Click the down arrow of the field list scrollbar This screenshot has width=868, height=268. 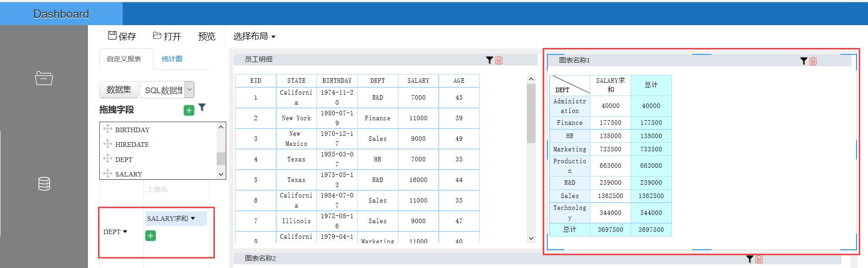[221, 174]
